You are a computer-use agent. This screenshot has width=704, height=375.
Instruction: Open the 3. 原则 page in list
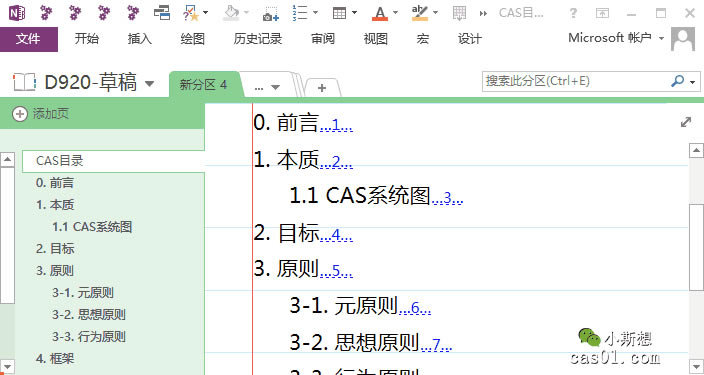[55, 271]
